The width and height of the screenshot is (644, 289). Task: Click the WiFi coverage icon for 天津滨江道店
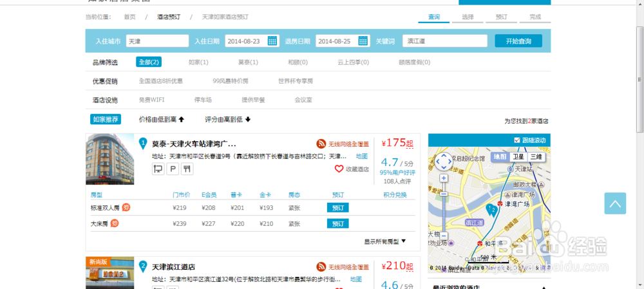click(x=321, y=267)
